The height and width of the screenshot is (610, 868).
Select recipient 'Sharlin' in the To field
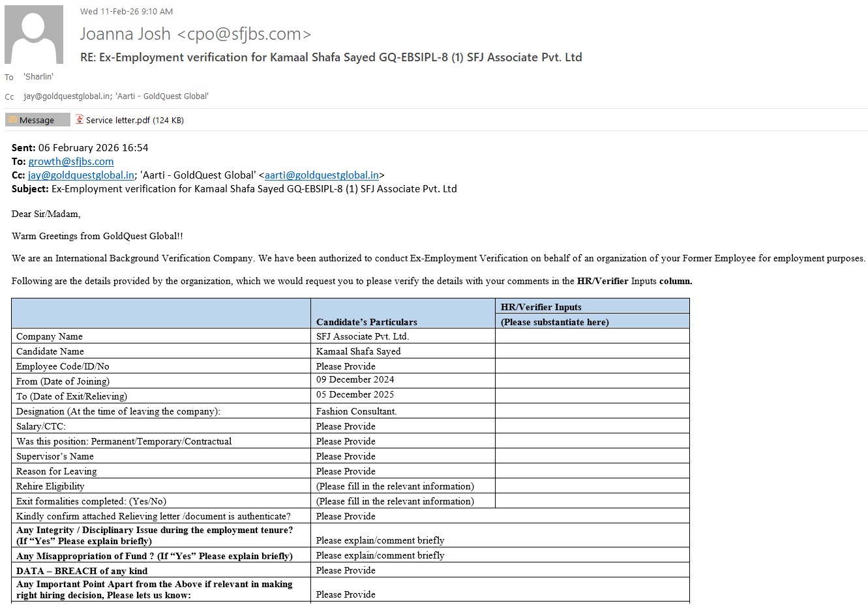38,77
